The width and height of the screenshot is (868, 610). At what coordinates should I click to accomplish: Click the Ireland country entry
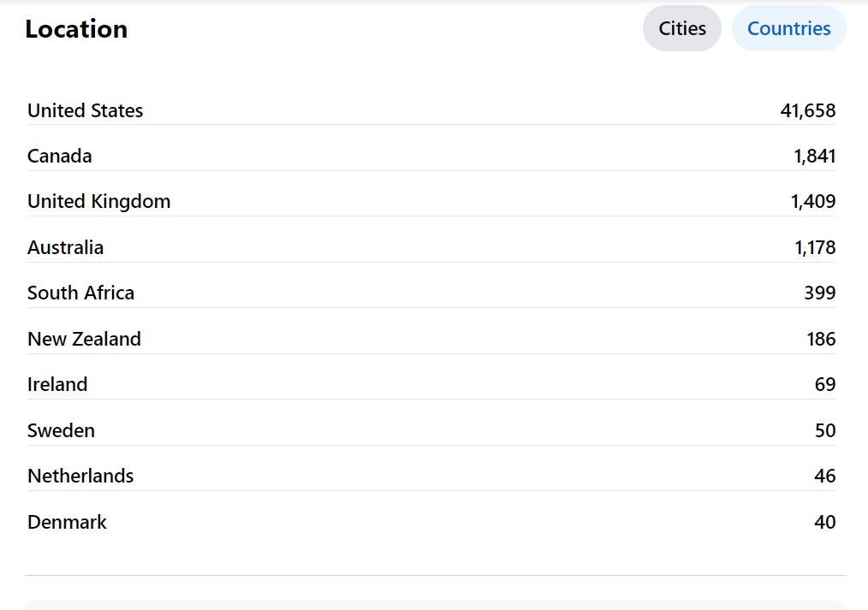click(x=57, y=384)
